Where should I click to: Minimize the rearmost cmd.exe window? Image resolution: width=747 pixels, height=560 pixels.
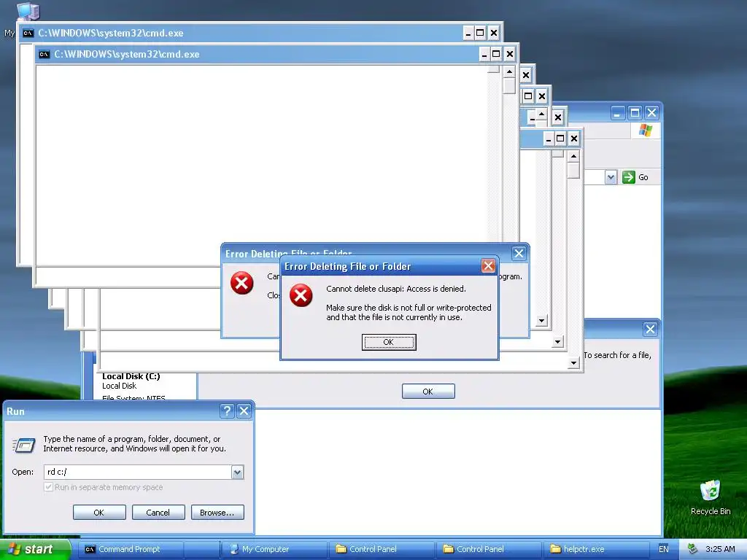pyautogui.click(x=468, y=33)
